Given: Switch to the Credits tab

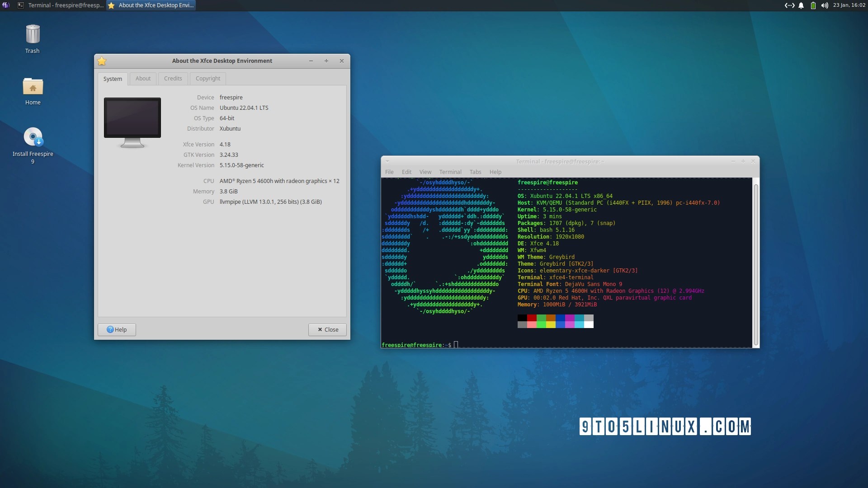Looking at the screenshot, I should (173, 79).
